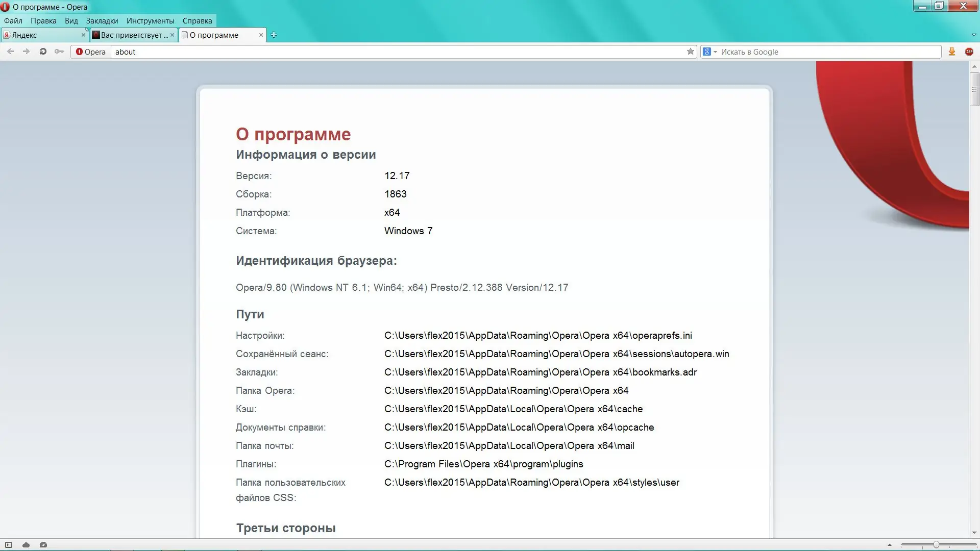
Task: Reload the current page
Action: [x=43, y=52]
